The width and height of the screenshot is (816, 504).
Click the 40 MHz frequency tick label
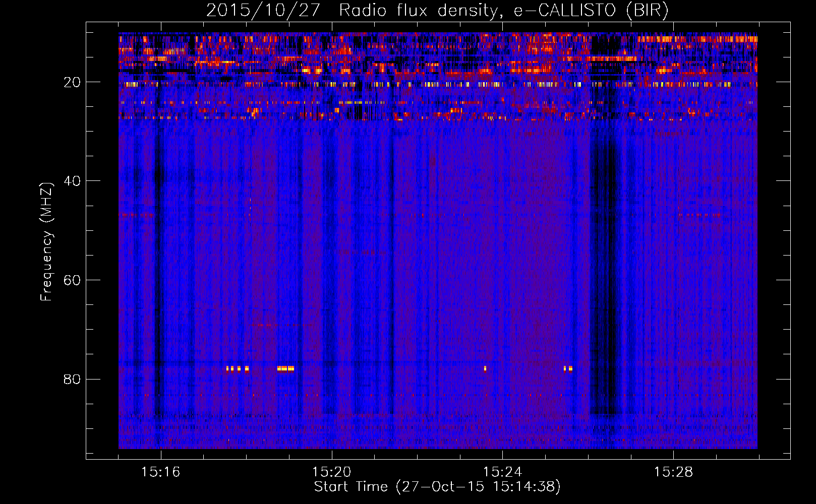pos(73,181)
